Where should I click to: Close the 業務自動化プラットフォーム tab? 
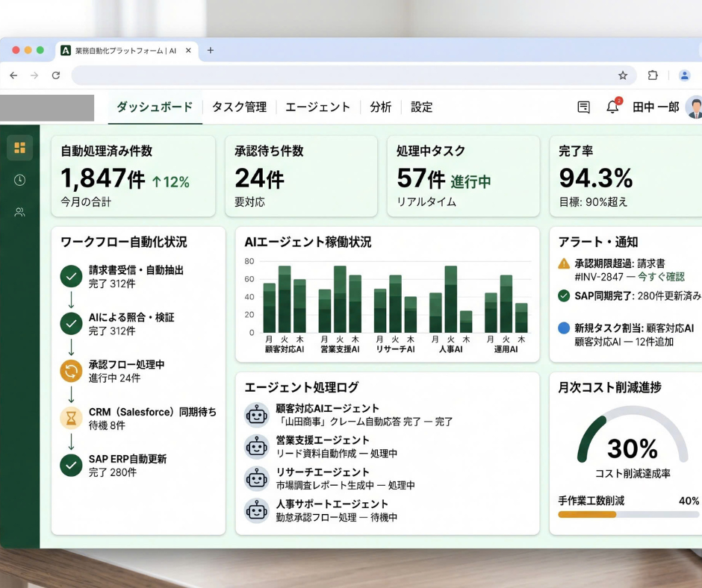pyautogui.click(x=188, y=50)
